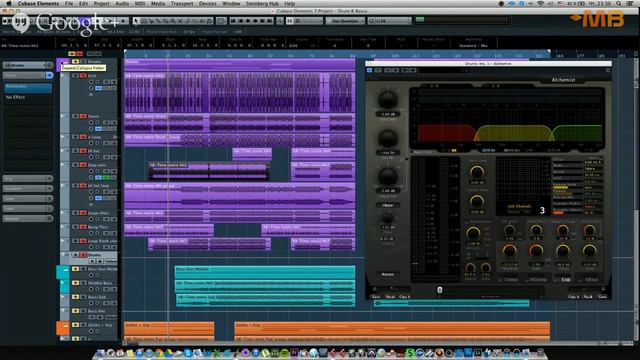
Task: Select the Mute X tool
Action: (x=180, y=21)
